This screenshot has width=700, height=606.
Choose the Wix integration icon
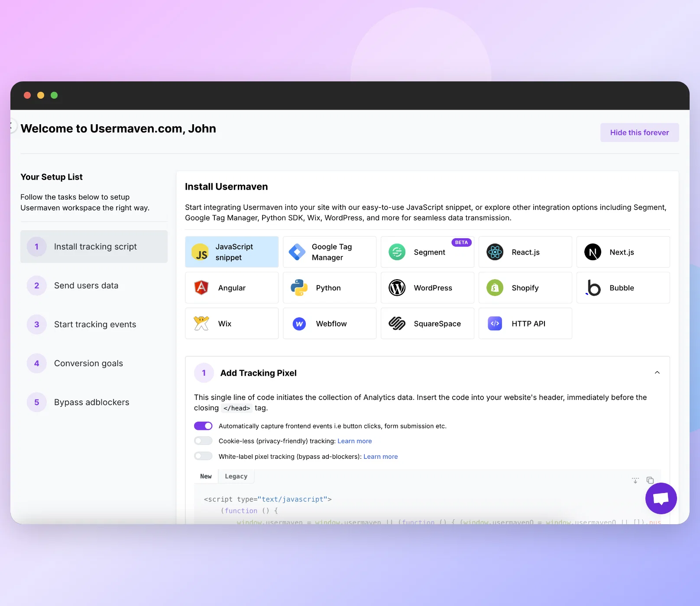(x=201, y=323)
